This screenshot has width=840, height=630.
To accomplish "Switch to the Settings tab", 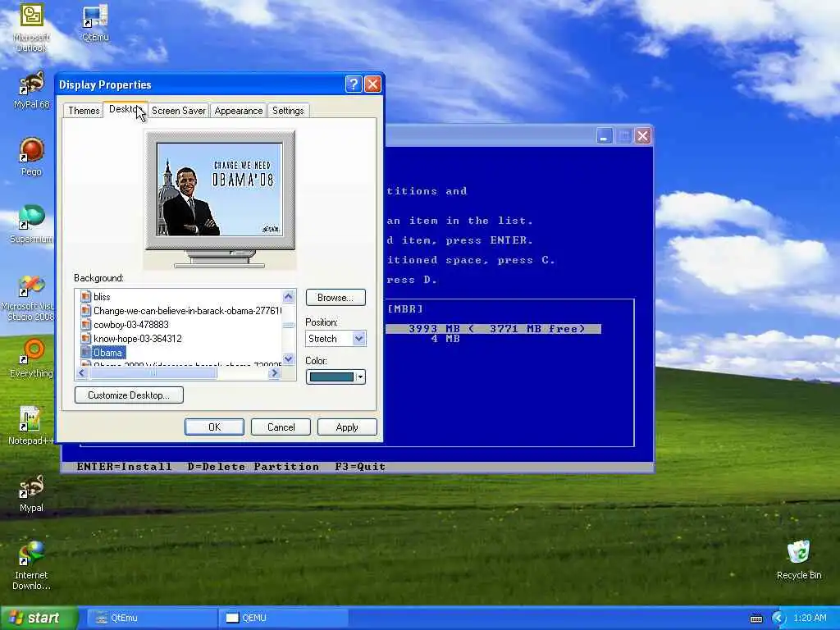I will (x=288, y=111).
